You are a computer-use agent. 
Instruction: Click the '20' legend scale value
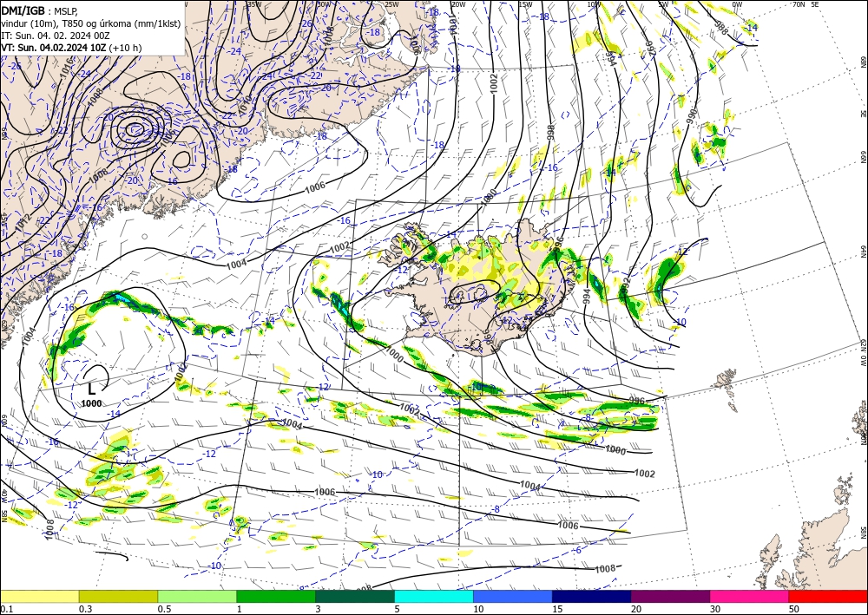tap(636, 609)
